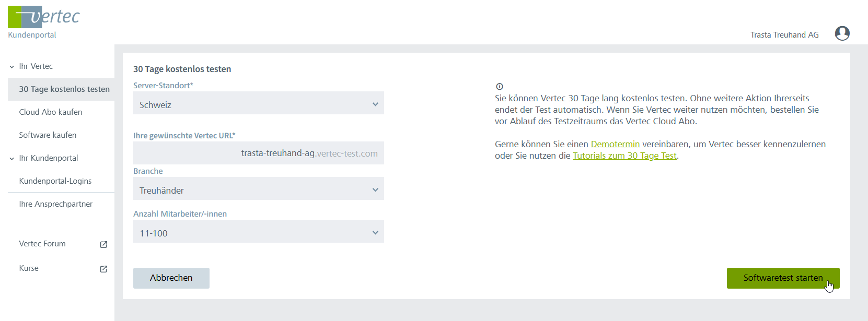
Task: Select 30 Tage kostenlos testen menu item
Action: (x=64, y=89)
